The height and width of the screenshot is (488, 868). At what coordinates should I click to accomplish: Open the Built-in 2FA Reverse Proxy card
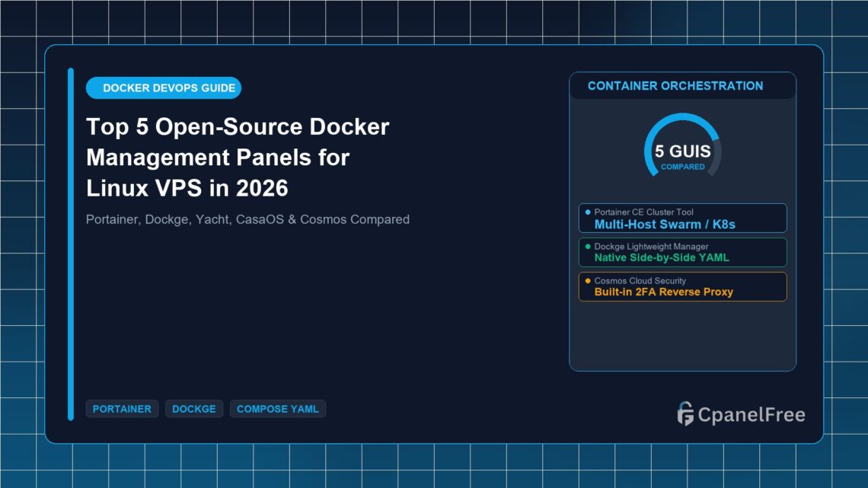click(682, 286)
